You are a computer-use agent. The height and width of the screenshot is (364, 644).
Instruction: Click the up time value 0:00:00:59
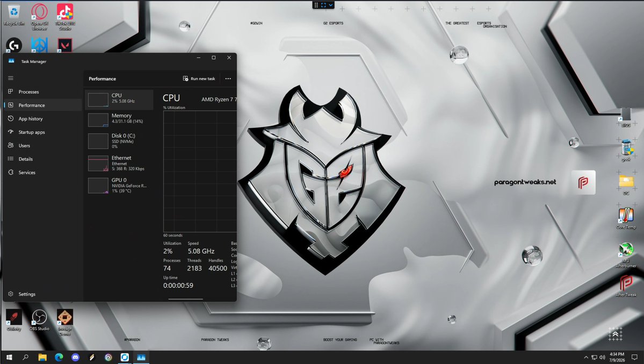(x=178, y=286)
